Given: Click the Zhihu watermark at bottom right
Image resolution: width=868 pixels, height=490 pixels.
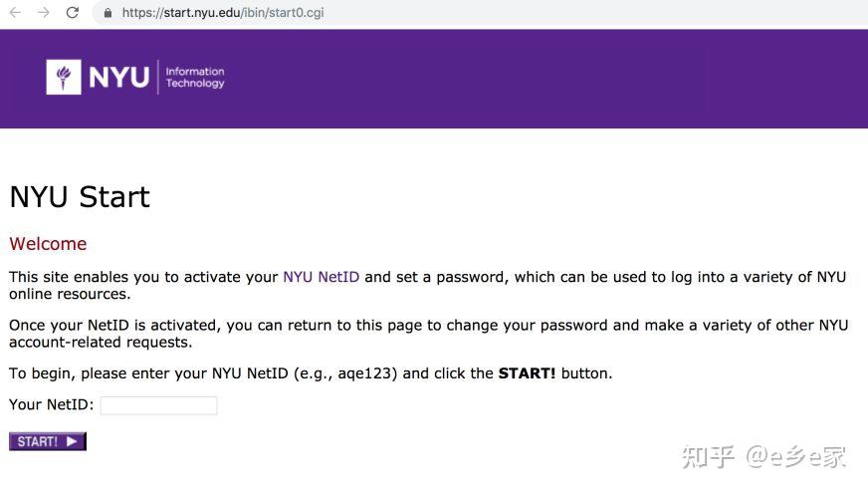Looking at the screenshot, I should 763,457.
